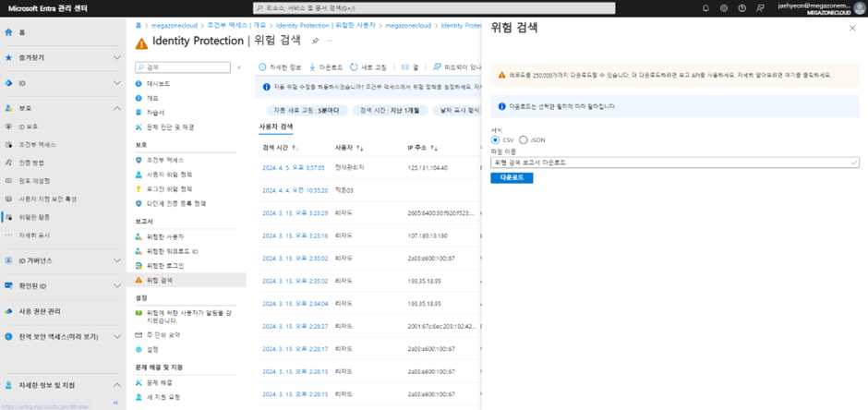Click 새로 고침 in the command bar
Image resolution: width=868 pixels, height=410 pixels.
(x=368, y=67)
